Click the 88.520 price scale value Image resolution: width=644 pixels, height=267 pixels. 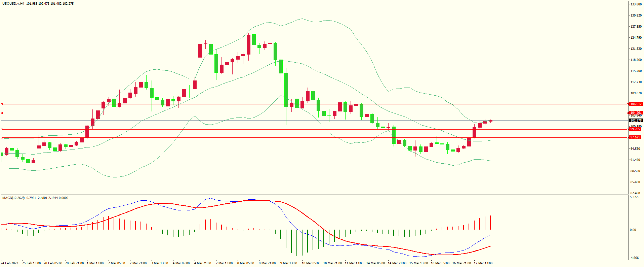pos(635,171)
